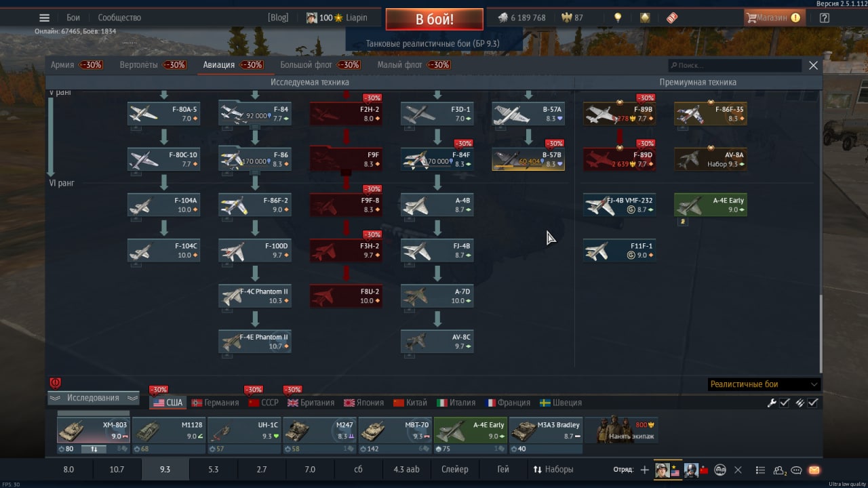Toggle auto-refill ammo checkbox
The image size is (868, 488).
click(813, 403)
